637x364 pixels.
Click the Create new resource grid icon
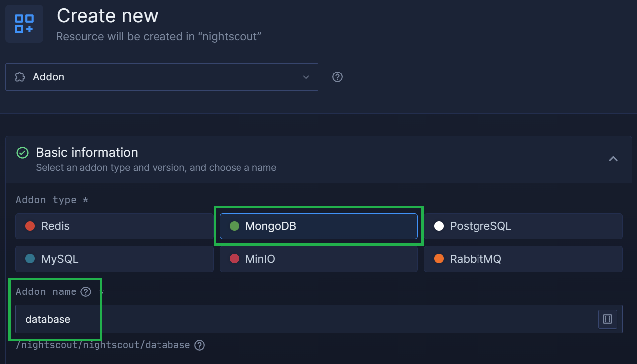24,24
